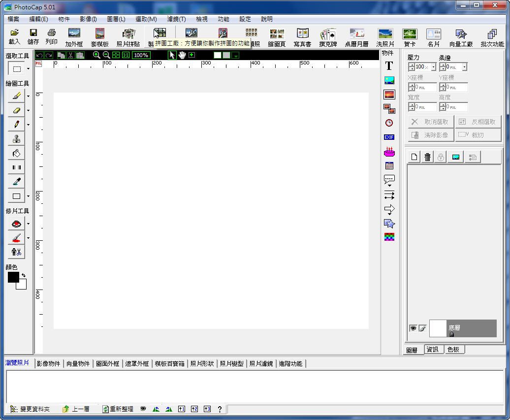The width and height of the screenshot is (510, 420).
Task: Open the 撲克牌 playing cards tool
Action: (x=328, y=37)
